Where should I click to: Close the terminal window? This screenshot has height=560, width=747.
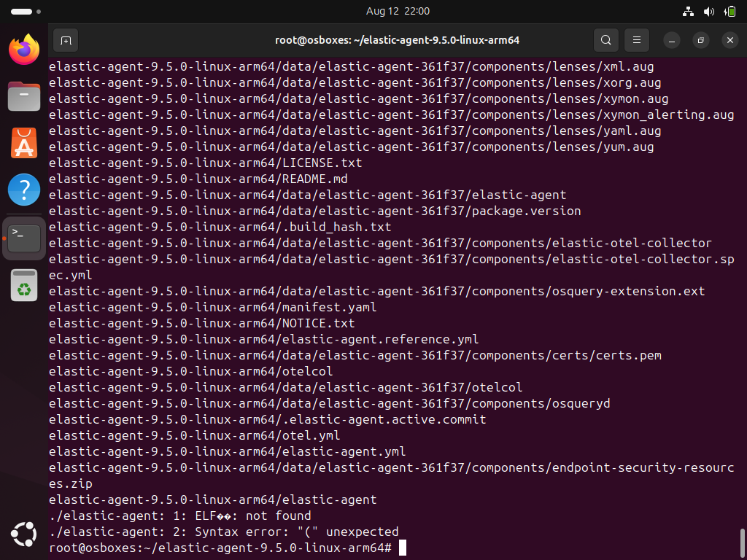(x=729, y=41)
